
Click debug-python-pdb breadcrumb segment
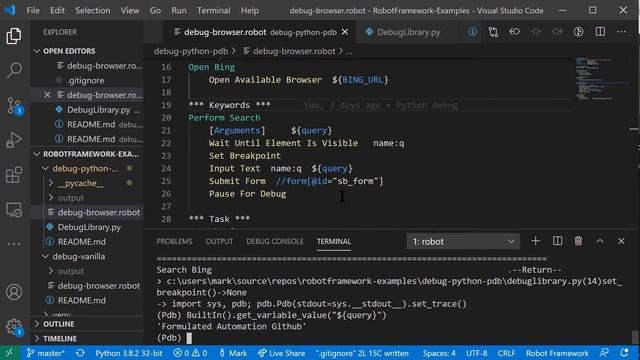click(x=191, y=51)
